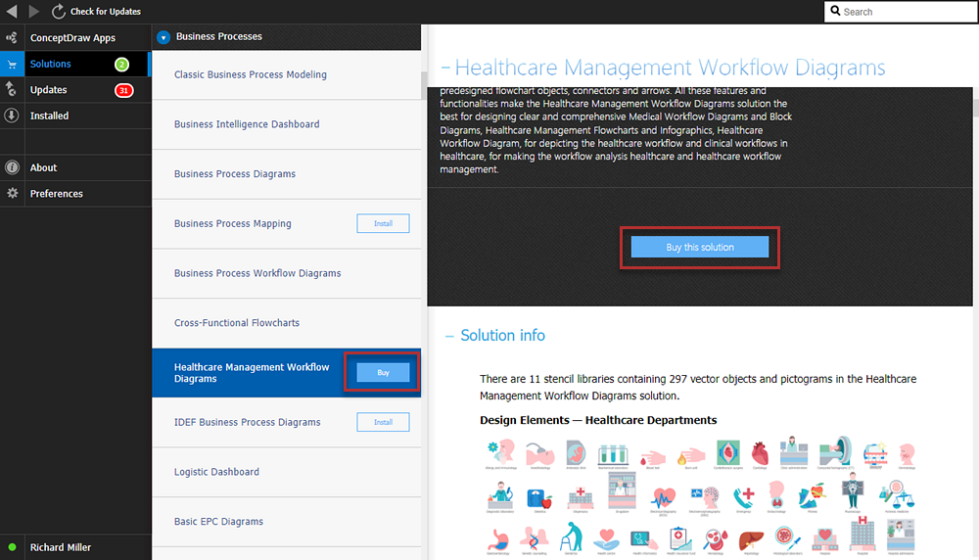Click the Gastroenterology stomach icon
This screenshot has height=560, width=979.
coord(497,540)
